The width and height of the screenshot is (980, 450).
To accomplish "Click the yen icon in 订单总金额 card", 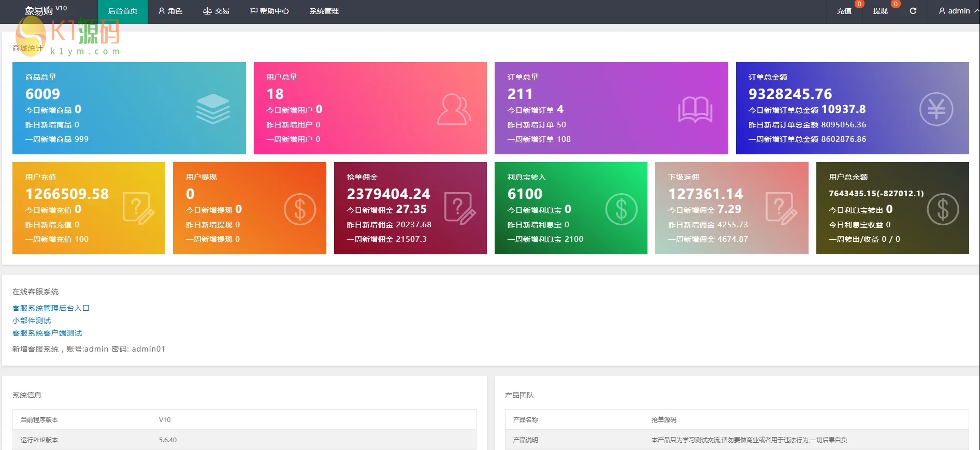I will [x=935, y=109].
